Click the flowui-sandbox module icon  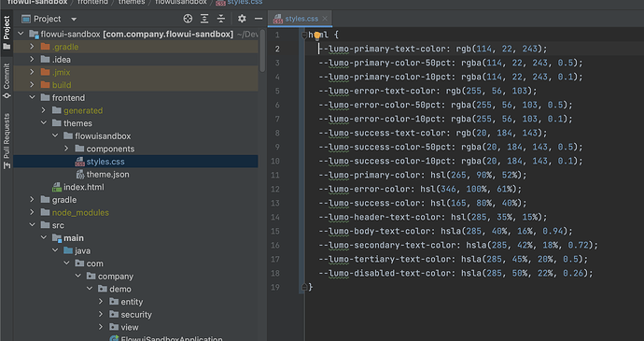[34, 35]
